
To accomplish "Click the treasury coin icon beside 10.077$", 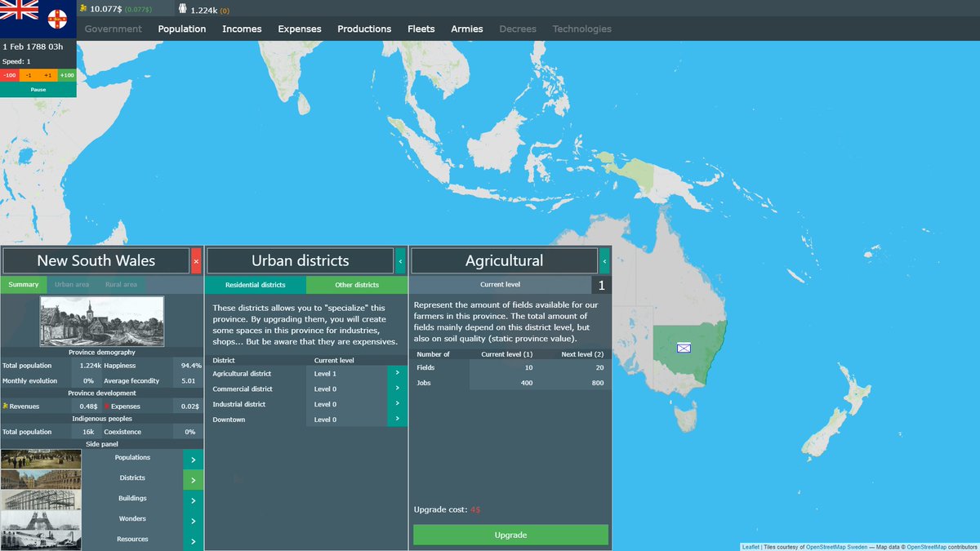I will [84, 9].
